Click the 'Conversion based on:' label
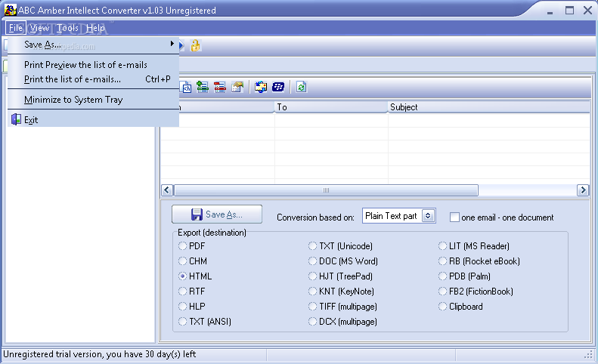This screenshot has width=598, height=364. [315, 217]
